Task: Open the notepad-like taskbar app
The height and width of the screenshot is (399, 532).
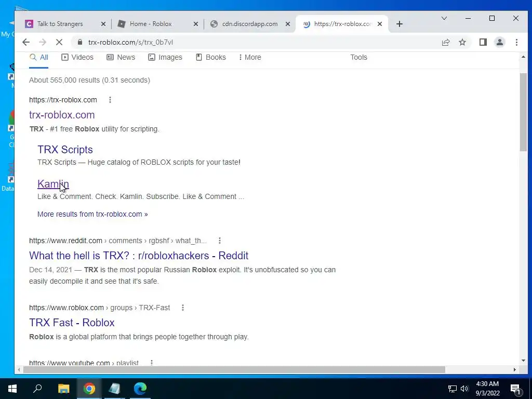Action: click(x=114, y=389)
